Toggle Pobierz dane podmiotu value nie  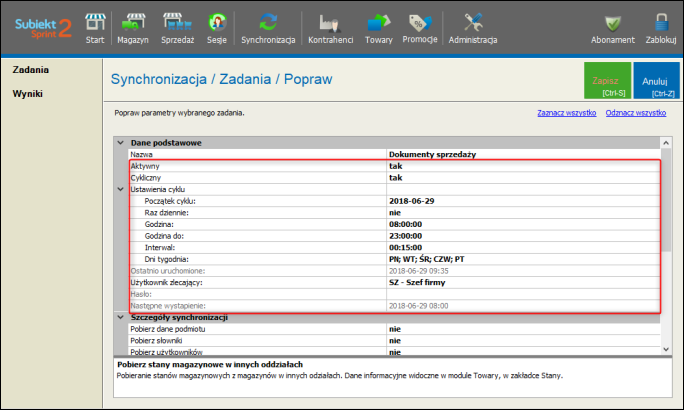click(x=523, y=329)
